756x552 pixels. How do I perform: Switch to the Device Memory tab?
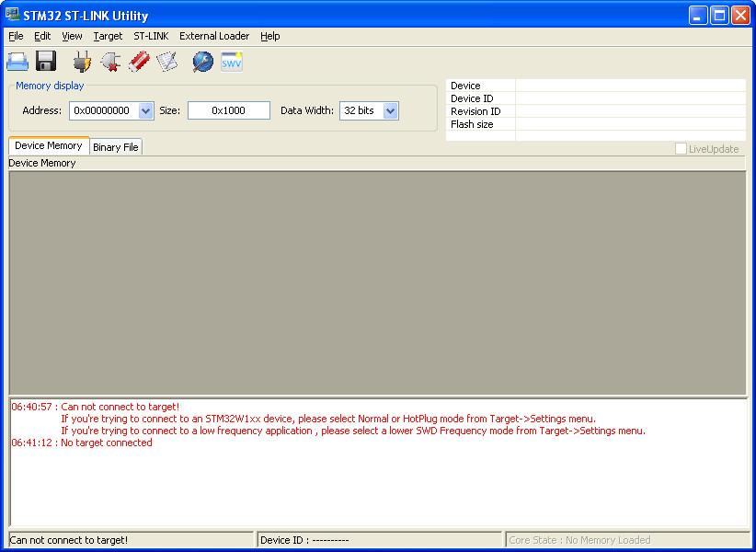pos(49,145)
